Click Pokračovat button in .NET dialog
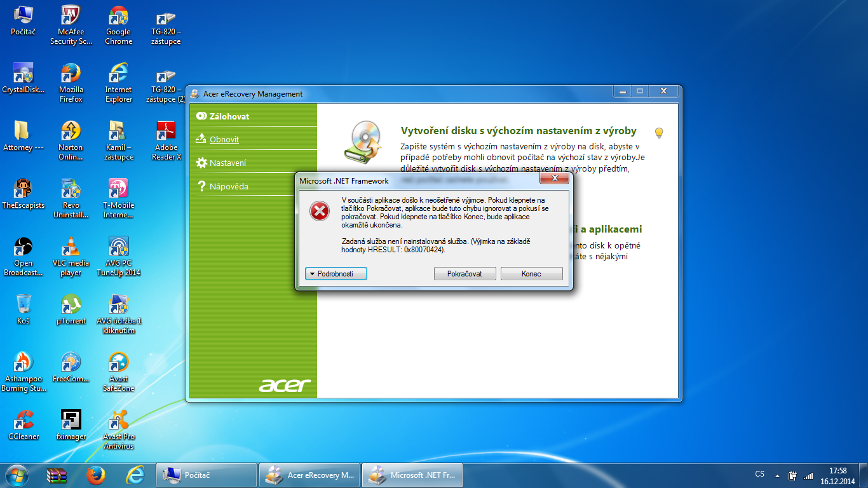The height and width of the screenshot is (488, 868). click(465, 273)
